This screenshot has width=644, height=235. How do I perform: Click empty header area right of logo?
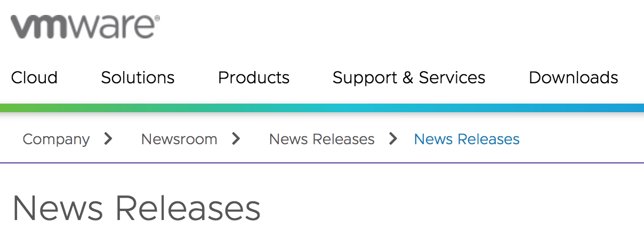(x=400, y=27)
